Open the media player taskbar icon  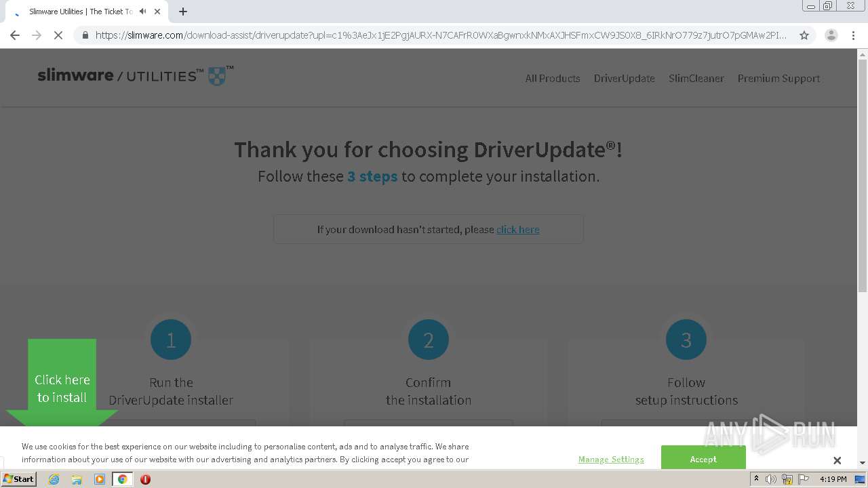click(100, 479)
